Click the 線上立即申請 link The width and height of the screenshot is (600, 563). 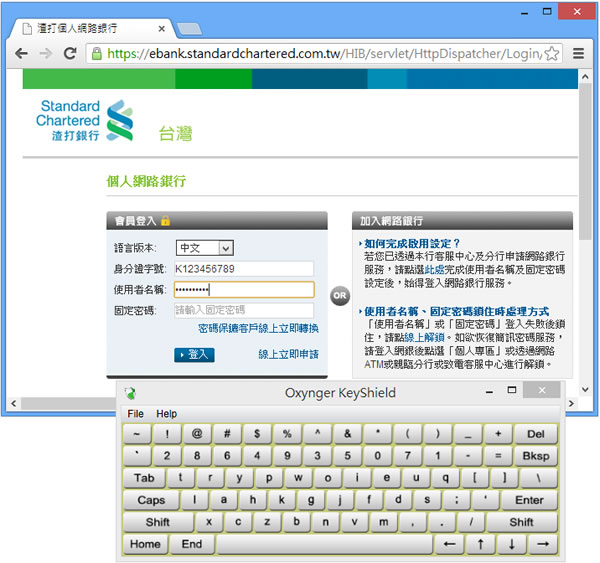click(x=288, y=354)
